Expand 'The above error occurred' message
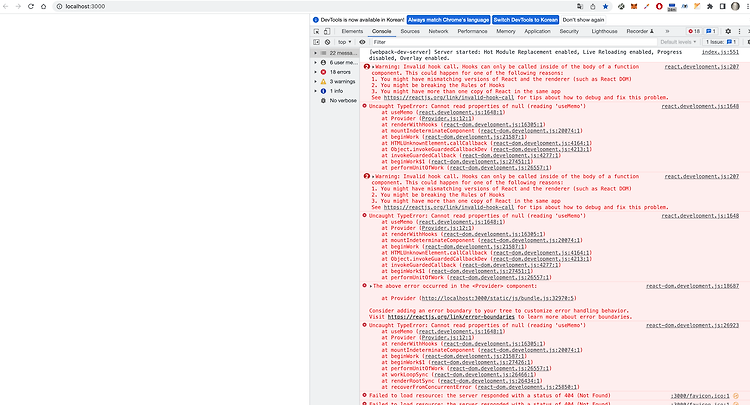The height and width of the screenshot is (405, 750). [x=371, y=286]
